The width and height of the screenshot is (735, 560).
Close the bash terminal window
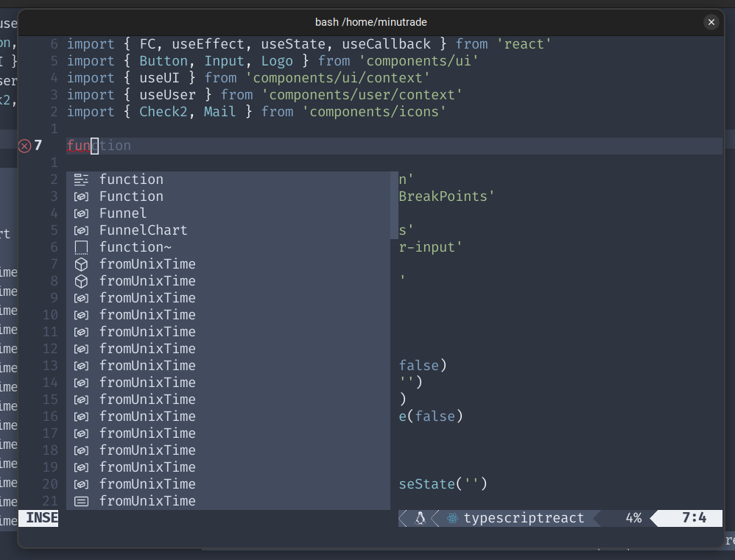click(711, 22)
